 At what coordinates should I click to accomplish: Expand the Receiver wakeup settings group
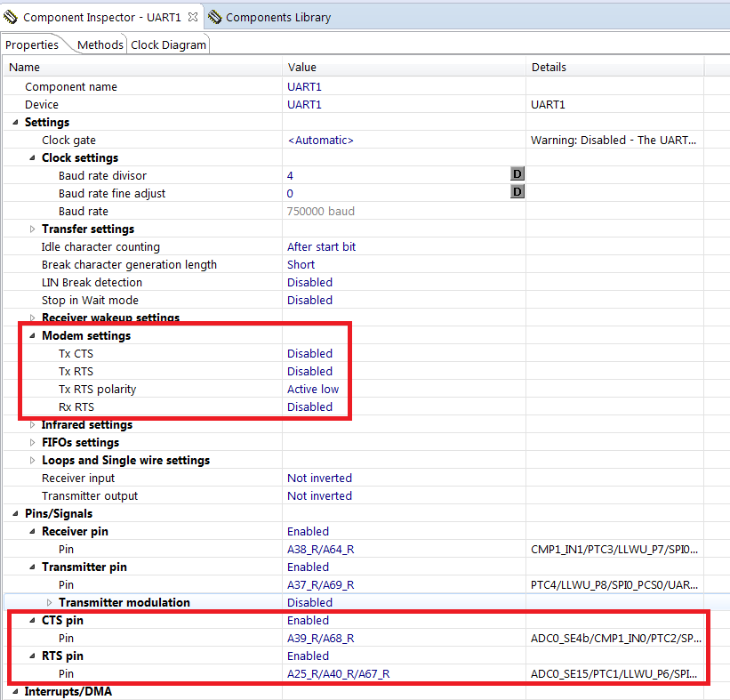pos(32,318)
